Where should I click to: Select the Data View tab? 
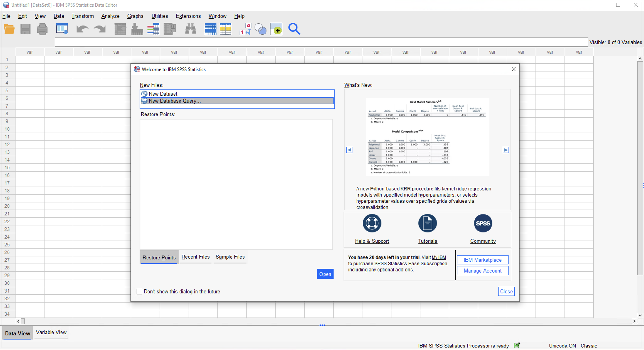click(x=18, y=333)
